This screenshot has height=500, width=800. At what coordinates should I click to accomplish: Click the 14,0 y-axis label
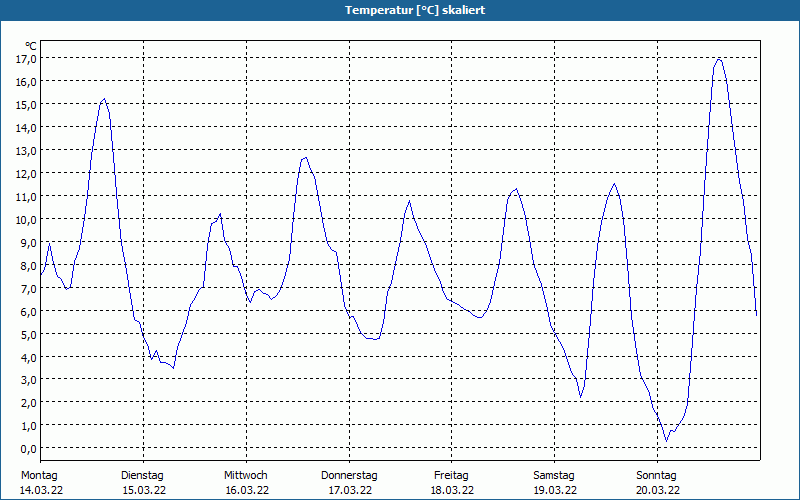tap(26, 128)
